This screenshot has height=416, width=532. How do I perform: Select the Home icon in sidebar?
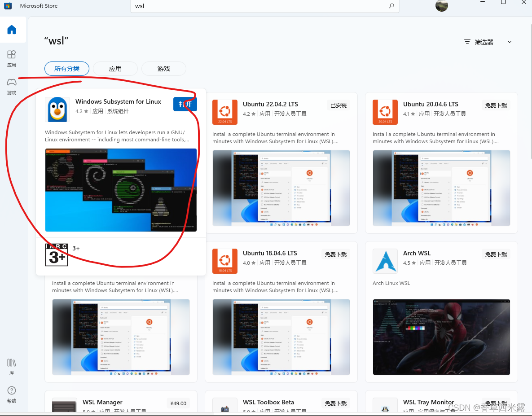tap(12, 30)
